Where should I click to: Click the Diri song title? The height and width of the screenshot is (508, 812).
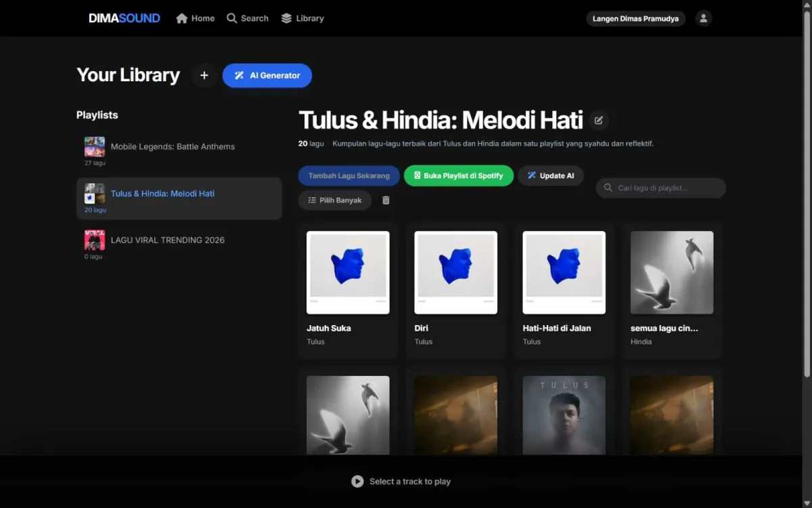click(422, 328)
